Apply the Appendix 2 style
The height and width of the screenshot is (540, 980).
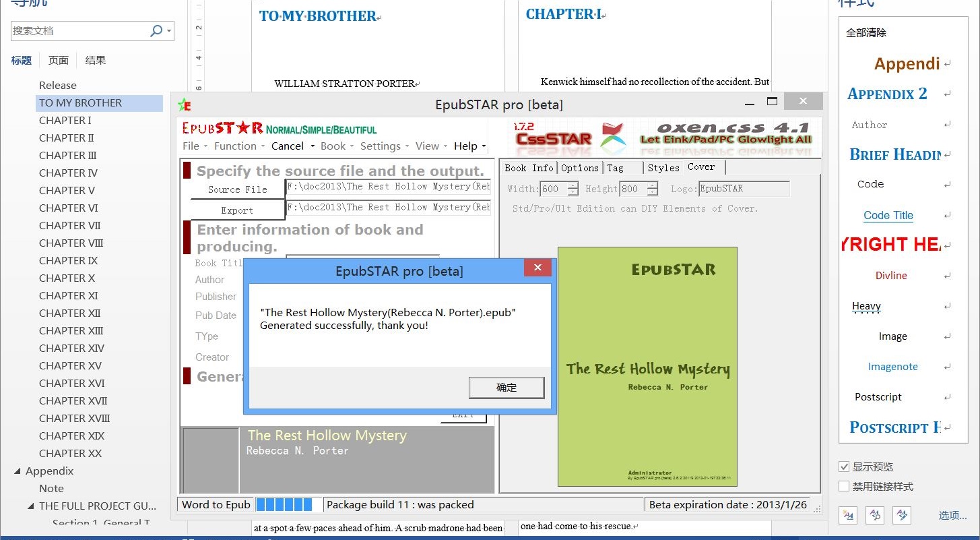[887, 94]
